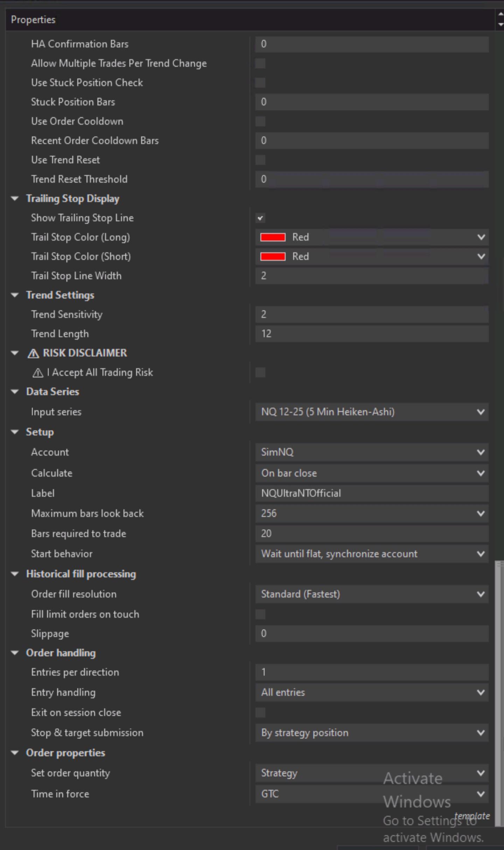The height and width of the screenshot is (850, 504).
Task: Check I Accept All Trading Risk
Action: click(260, 372)
